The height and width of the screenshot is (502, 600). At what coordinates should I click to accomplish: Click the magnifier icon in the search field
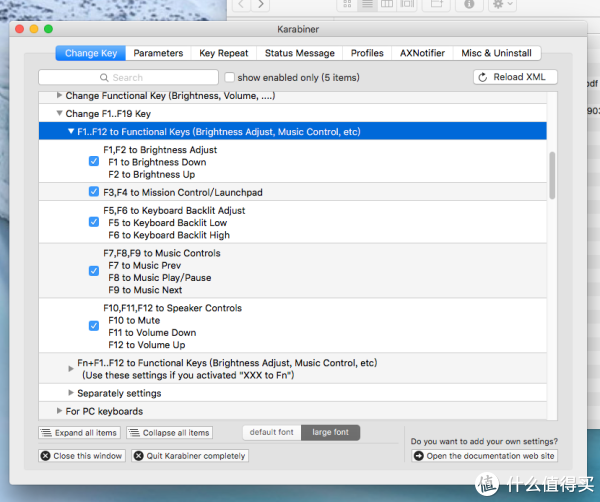pos(104,78)
